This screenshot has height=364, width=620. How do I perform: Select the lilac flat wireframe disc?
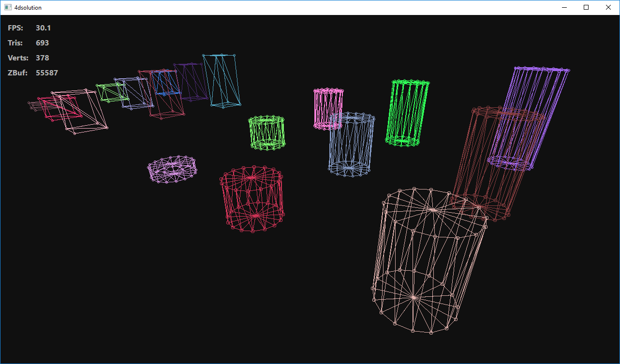pos(172,169)
